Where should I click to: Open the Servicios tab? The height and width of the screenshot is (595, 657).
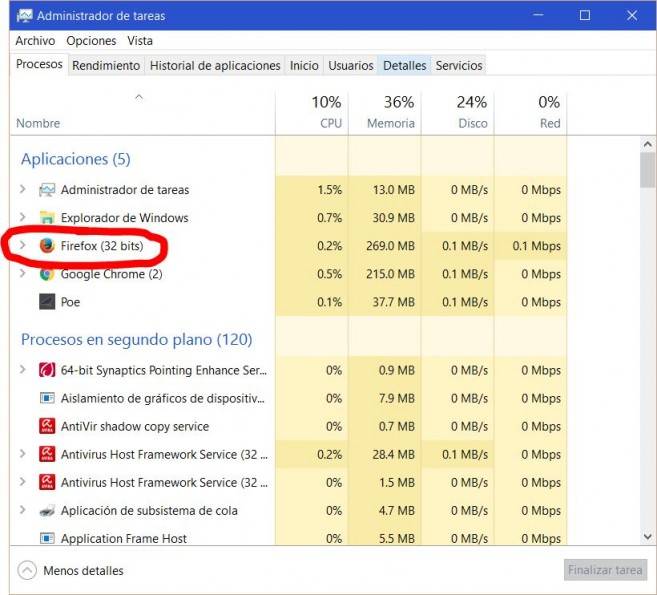tap(459, 65)
